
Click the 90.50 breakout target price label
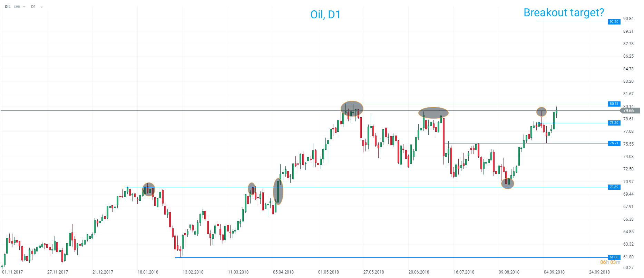614,22
